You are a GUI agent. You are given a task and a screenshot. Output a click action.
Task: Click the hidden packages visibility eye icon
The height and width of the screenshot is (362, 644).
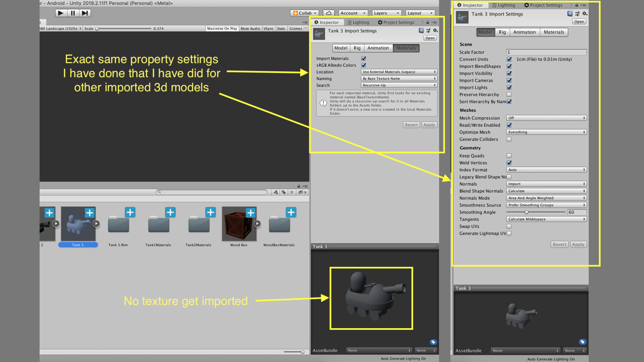[300, 192]
